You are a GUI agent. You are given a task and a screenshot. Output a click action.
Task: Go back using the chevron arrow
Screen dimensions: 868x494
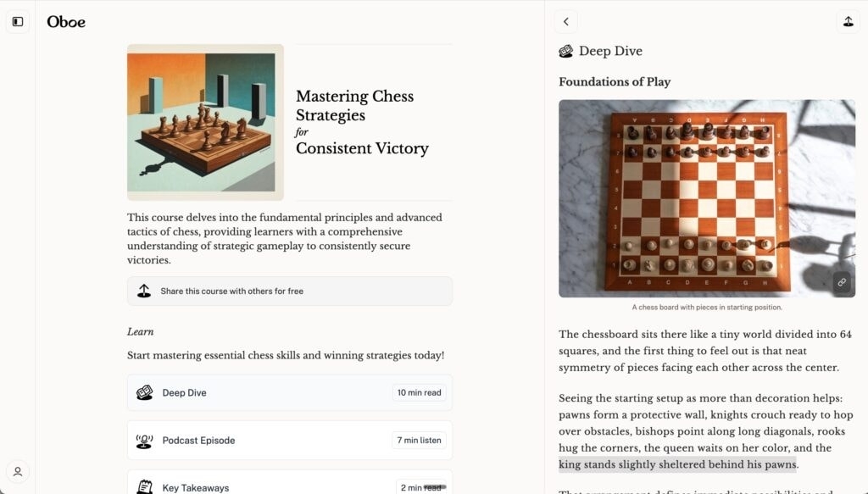point(565,22)
